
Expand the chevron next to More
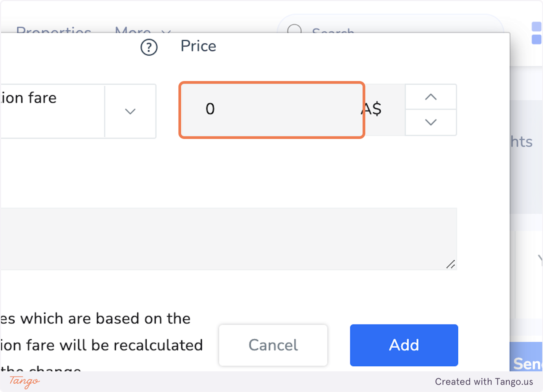point(166,31)
